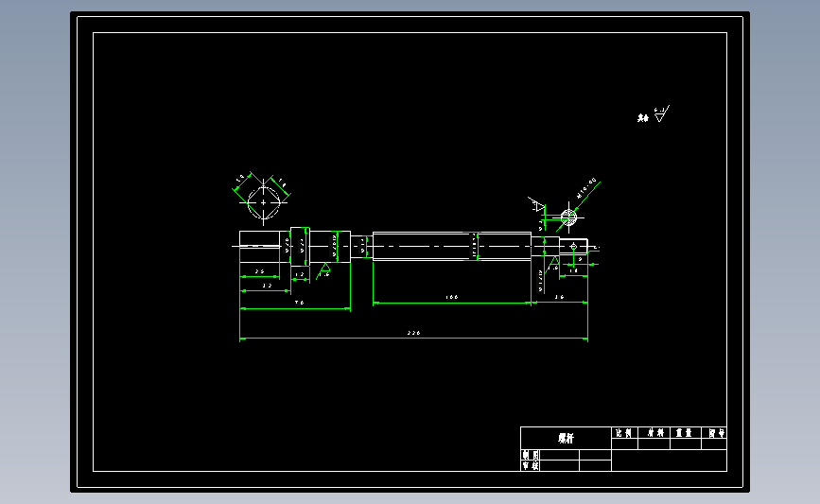Click the surface roughness symbol at top right
This screenshot has height=504, width=820.
(661, 114)
